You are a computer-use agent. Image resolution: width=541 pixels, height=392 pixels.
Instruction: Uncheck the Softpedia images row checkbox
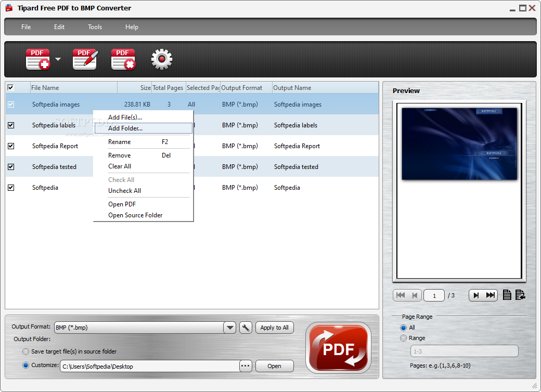point(11,104)
